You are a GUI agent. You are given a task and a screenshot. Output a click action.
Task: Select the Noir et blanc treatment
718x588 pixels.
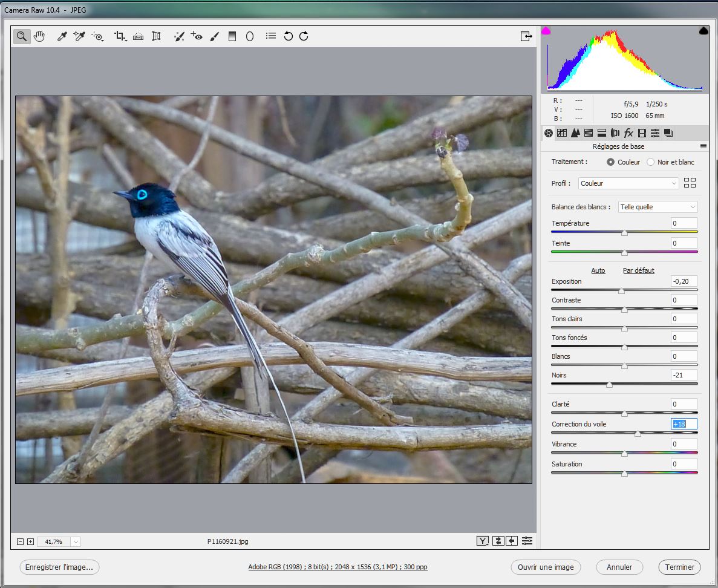(x=651, y=162)
